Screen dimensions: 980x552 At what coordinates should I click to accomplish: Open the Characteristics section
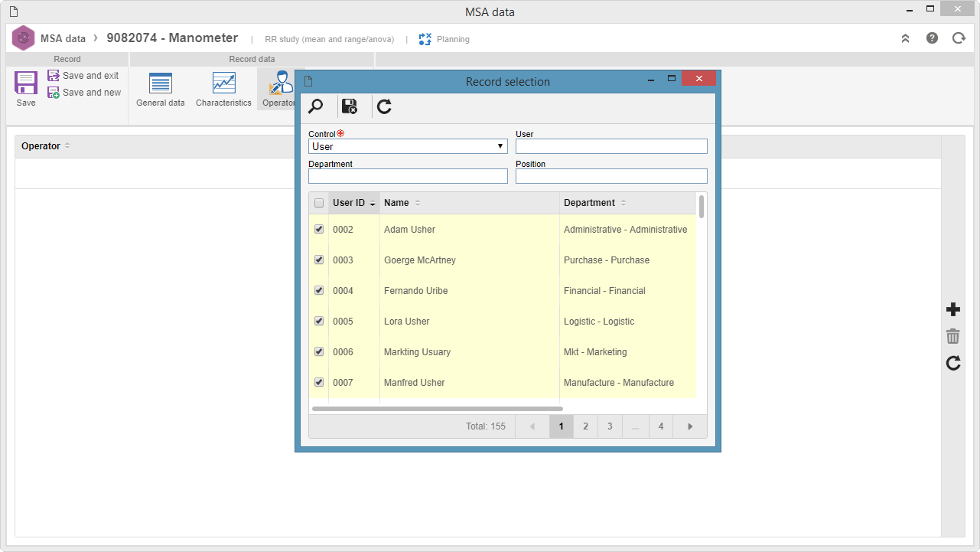[223, 90]
